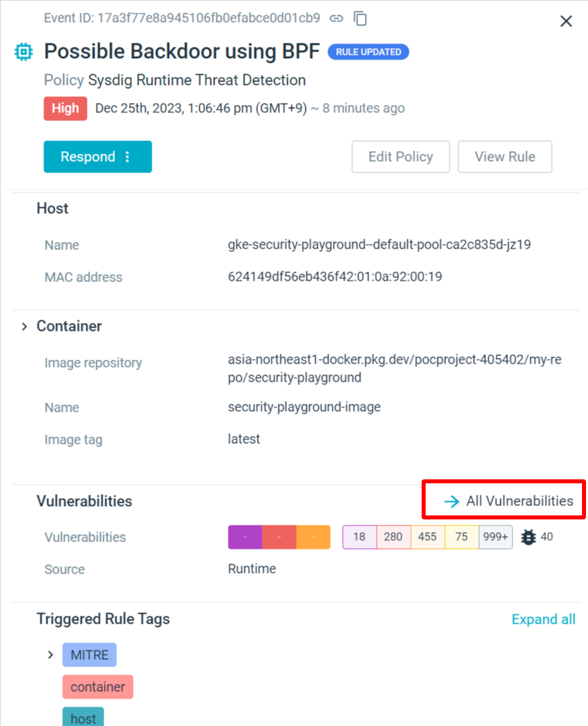Expand the Container section chevron
Screen dimensions: 588x726
24,327
